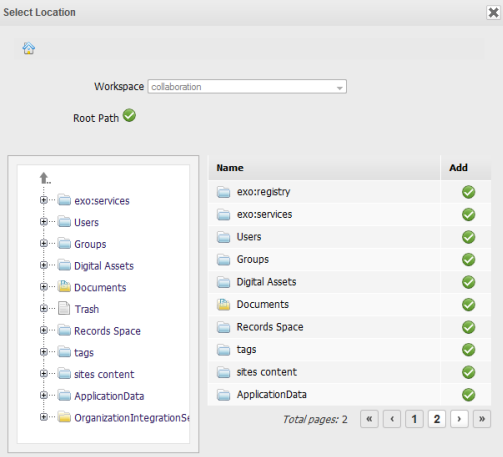The height and width of the screenshot is (457, 503).
Task: Add tags folder with green checkmark
Action: (x=468, y=350)
